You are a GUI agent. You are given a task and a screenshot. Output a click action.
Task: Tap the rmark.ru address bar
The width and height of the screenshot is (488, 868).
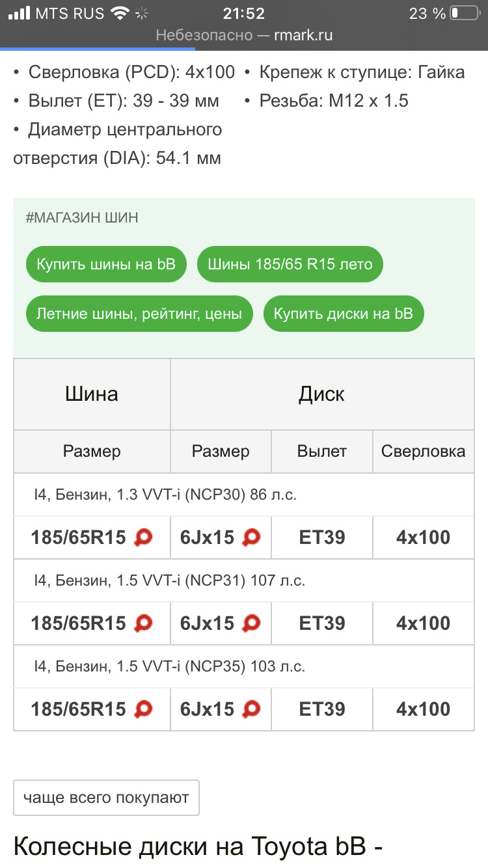pyautogui.click(x=244, y=35)
